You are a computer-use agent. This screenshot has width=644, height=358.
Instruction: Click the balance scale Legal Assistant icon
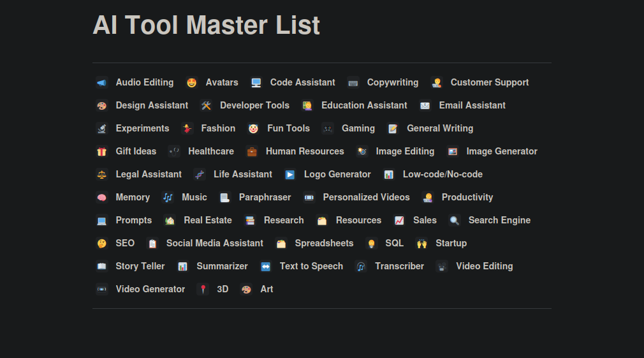pyautogui.click(x=102, y=175)
